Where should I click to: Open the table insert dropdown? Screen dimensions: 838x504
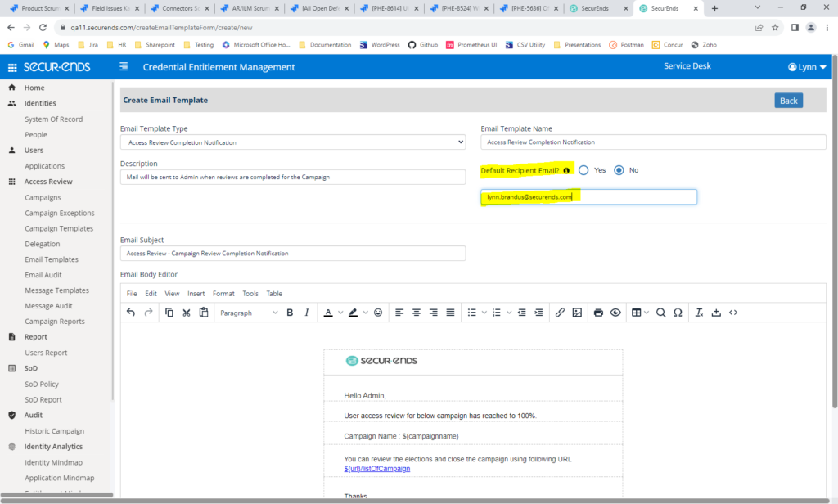[640, 313]
